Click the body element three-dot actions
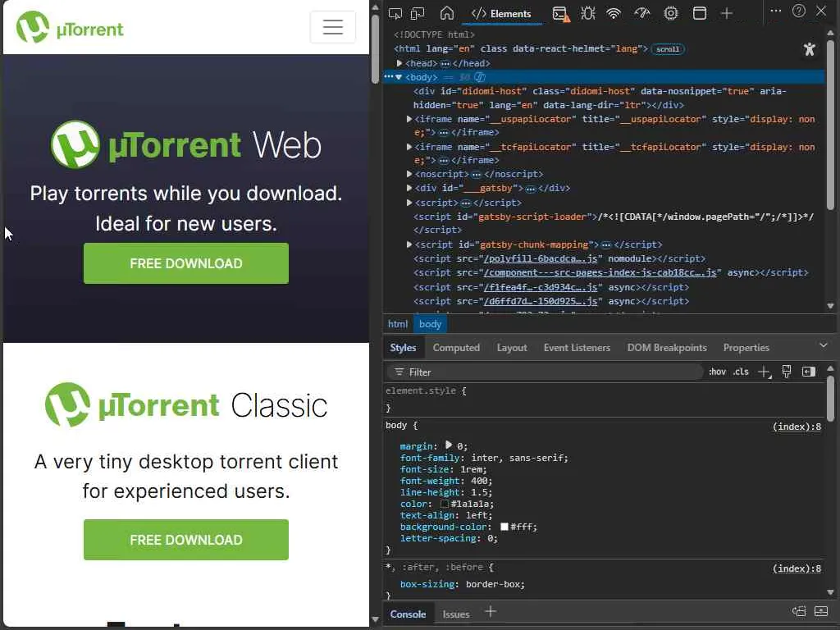 [388, 77]
